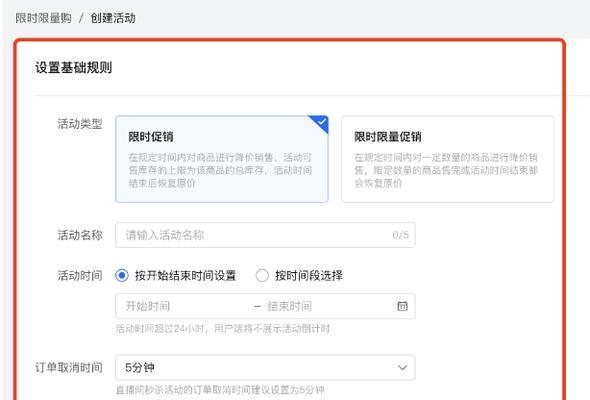590x400 pixels.
Task: Click the 0/5 character counter in the name field
Action: pos(400,235)
